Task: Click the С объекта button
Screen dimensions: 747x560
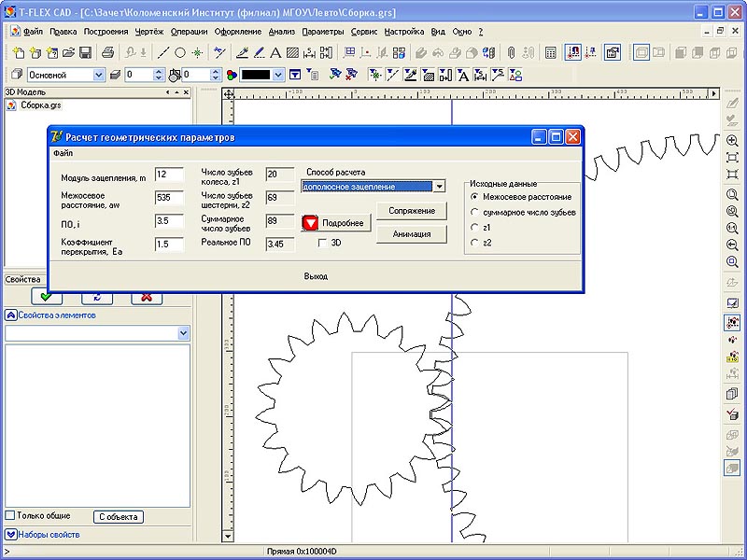Action: tap(119, 517)
